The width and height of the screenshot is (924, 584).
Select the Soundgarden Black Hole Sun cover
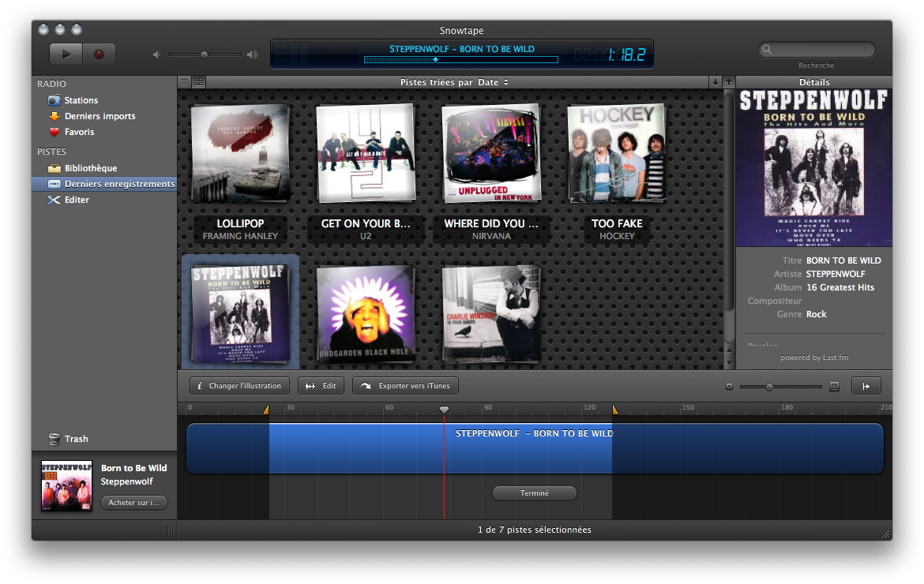(x=366, y=314)
